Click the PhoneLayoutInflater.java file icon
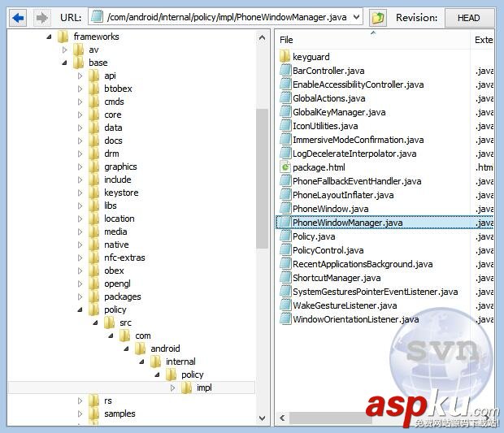Image resolution: width=504 pixels, height=433 pixels. tap(285, 195)
